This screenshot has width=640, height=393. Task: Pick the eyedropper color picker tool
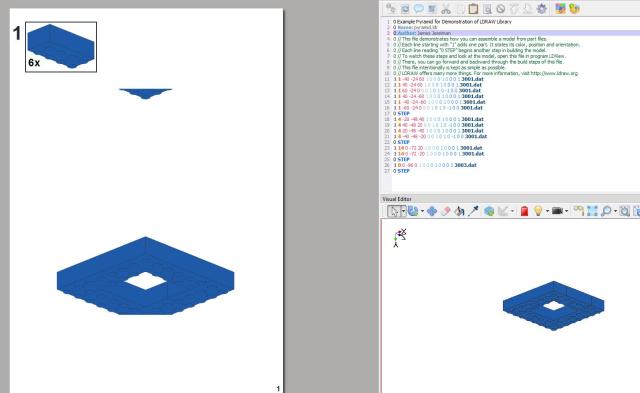pyautogui.click(x=473, y=211)
